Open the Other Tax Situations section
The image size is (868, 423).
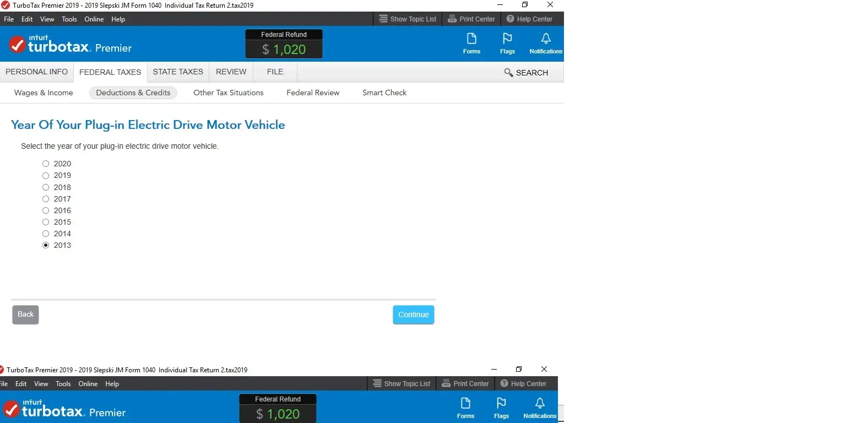228,93
